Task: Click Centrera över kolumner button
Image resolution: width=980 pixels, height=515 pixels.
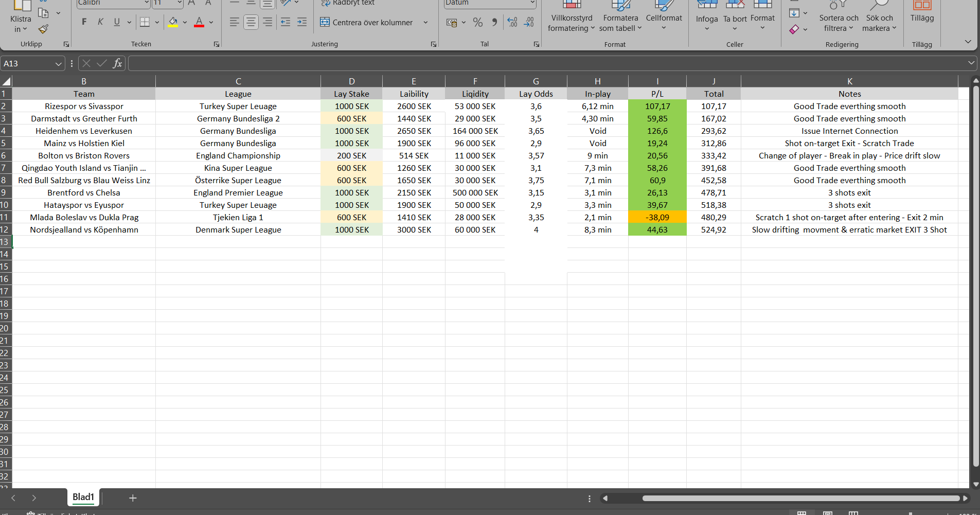Action: (x=366, y=22)
